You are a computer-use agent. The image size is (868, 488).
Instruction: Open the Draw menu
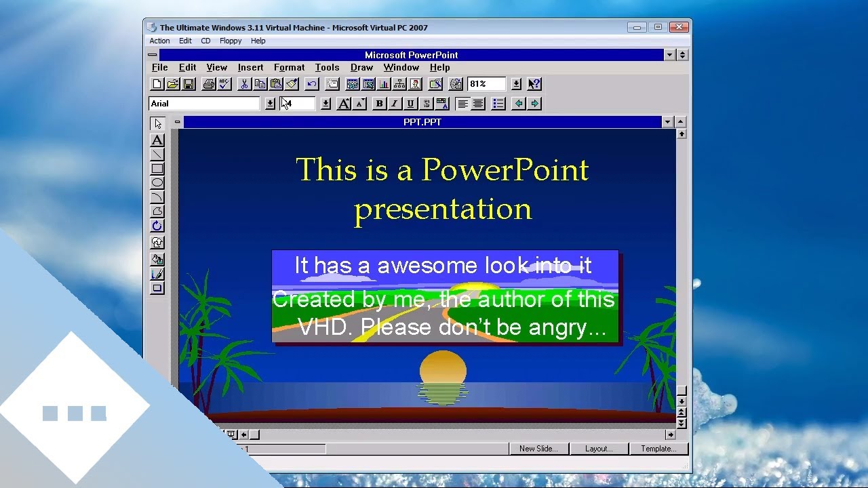[x=361, y=68]
